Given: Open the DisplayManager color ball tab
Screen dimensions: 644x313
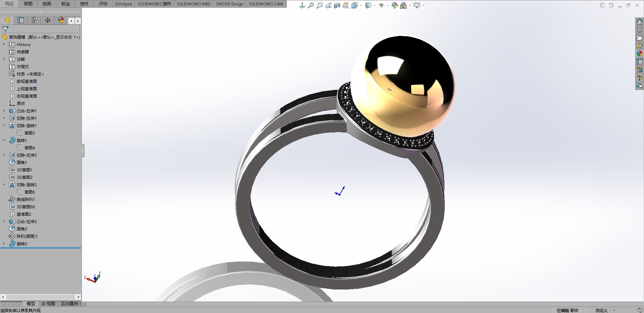Looking at the screenshot, I should coord(61,20).
